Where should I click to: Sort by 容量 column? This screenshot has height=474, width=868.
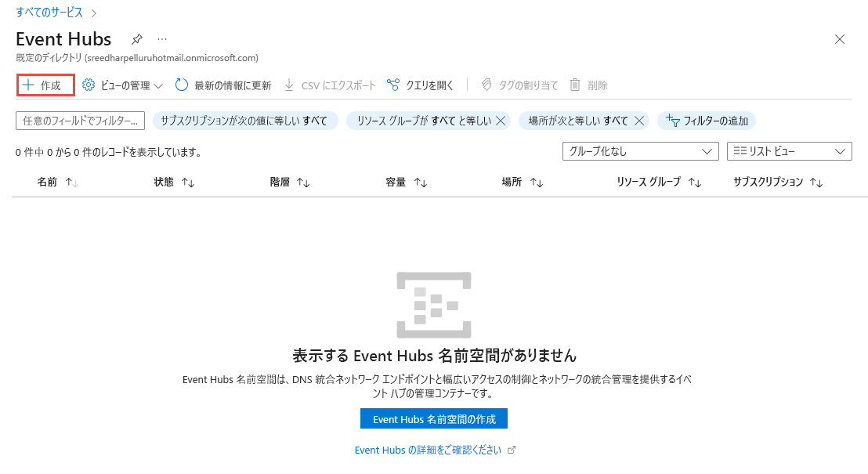point(407,182)
